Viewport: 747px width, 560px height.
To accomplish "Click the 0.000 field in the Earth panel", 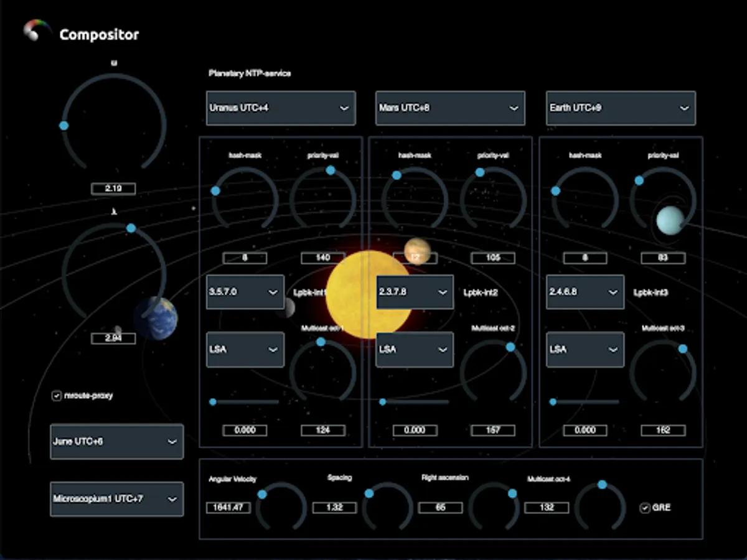I will [585, 430].
